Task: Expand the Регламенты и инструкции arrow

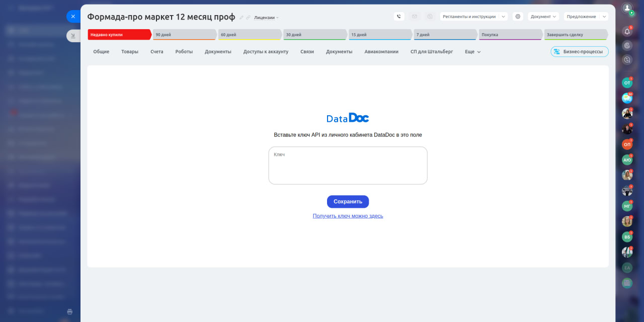Action: 504,17
